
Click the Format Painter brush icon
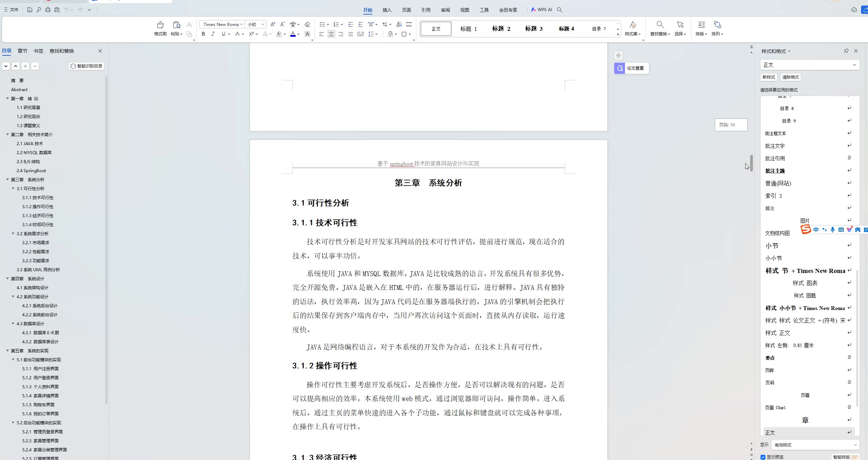coord(160,25)
